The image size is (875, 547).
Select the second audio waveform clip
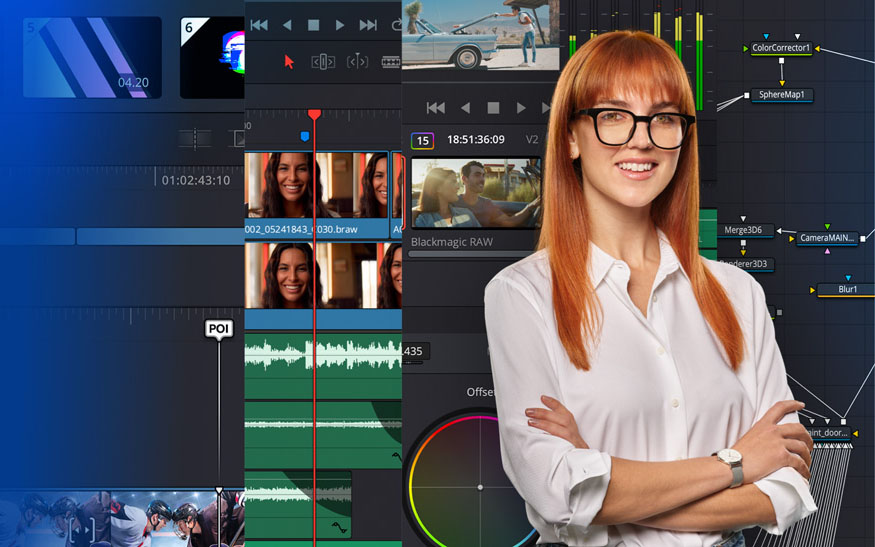coord(323,434)
